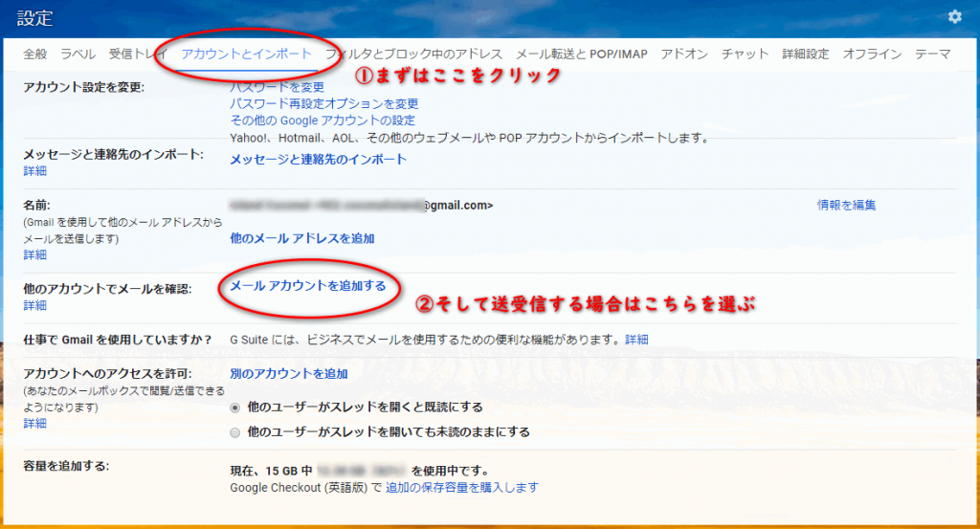
Task: Click 情報を編集 next to the name
Action: pos(846,205)
